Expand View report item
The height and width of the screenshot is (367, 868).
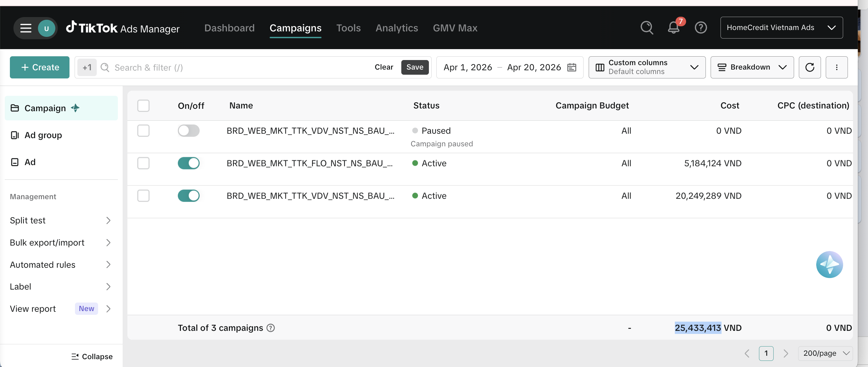pyautogui.click(x=61, y=309)
